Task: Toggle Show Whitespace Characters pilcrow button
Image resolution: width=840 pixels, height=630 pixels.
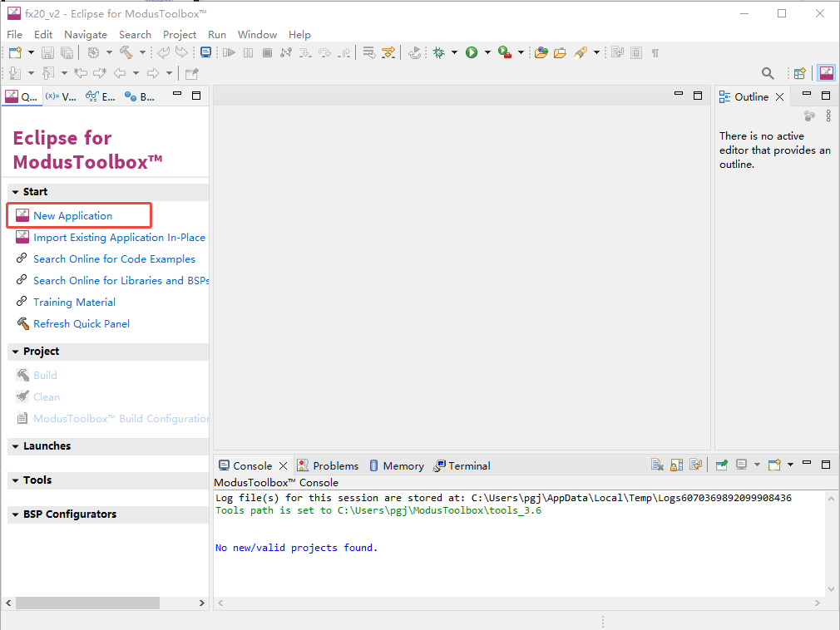Action: point(655,52)
